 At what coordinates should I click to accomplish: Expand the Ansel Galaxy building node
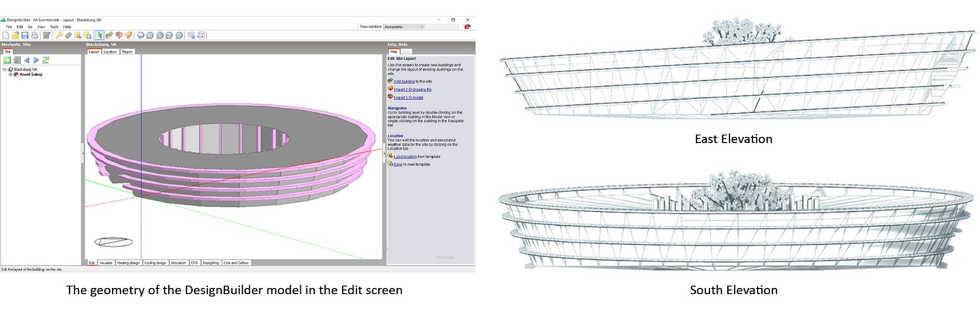pyautogui.click(x=10, y=74)
